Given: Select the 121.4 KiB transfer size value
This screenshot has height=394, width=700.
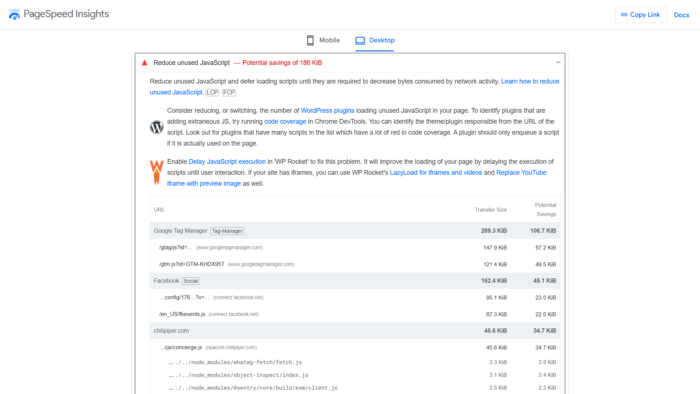Looking at the screenshot, I should coord(495,265).
